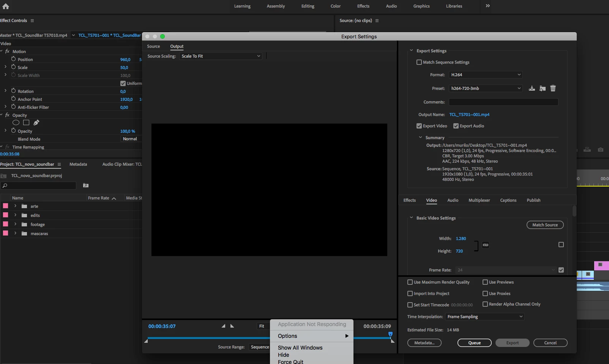Open Source Scaling Scale To Fit dropdown
The width and height of the screenshot is (609, 364).
[221, 56]
